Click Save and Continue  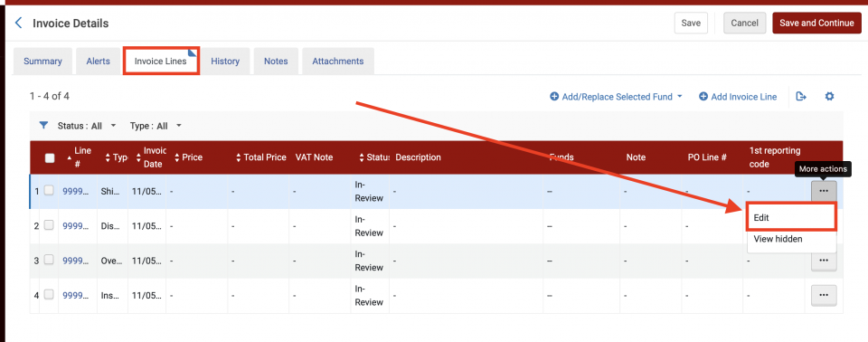click(x=816, y=23)
